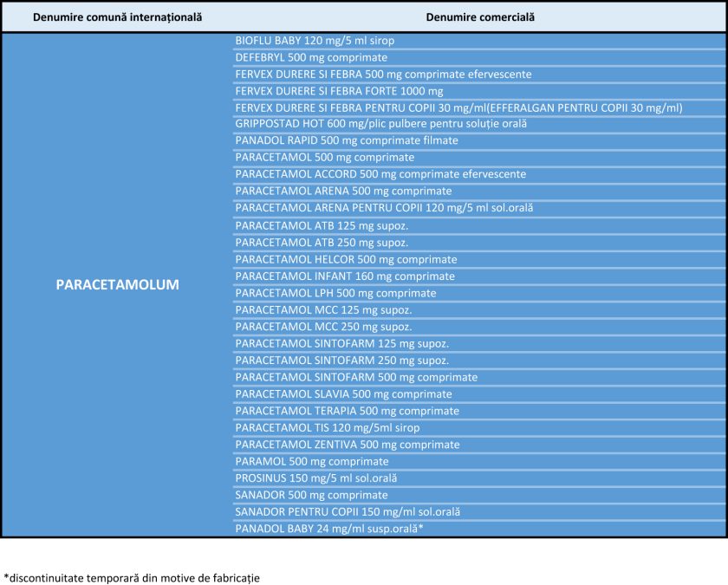Select the PARACETAMOLUM cell
This screenshot has width=728, height=585.
pyautogui.click(x=118, y=284)
